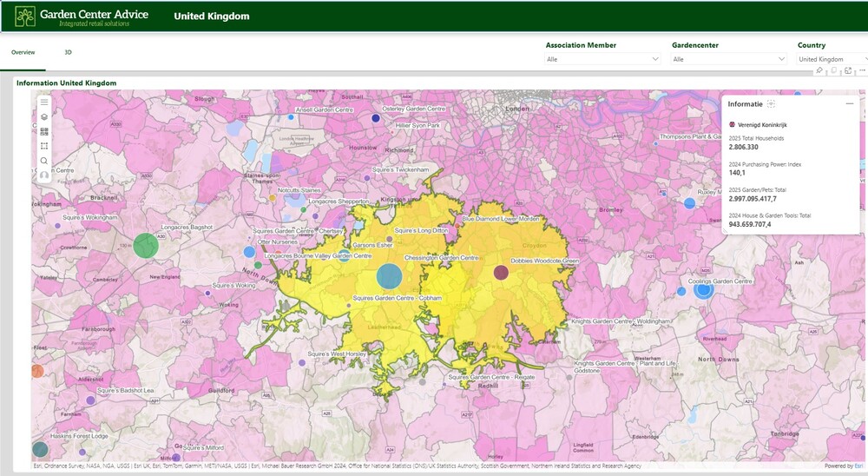
Task: Select the blue marker near Otter Nurseries
Action: tap(250, 252)
